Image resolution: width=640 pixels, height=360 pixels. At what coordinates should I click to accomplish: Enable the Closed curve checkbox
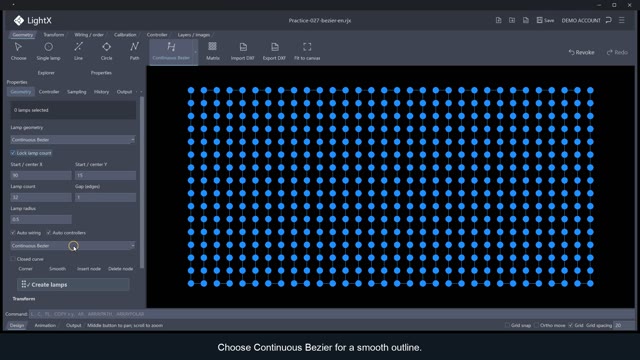13,259
